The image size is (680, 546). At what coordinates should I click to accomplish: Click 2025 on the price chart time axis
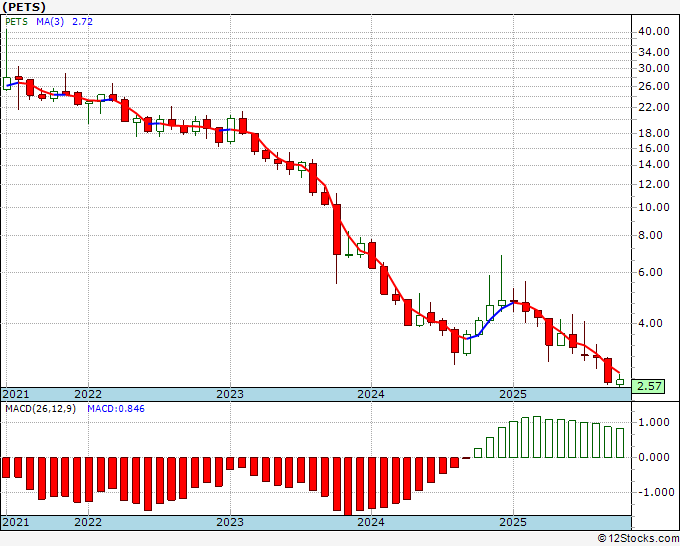pyautogui.click(x=513, y=394)
